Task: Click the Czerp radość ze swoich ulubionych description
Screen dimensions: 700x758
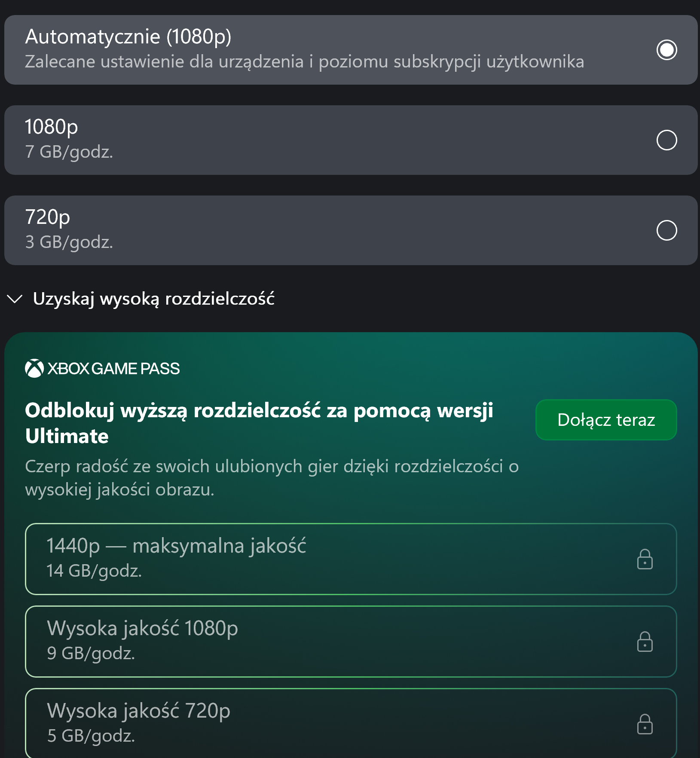Action: click(272, 478)
